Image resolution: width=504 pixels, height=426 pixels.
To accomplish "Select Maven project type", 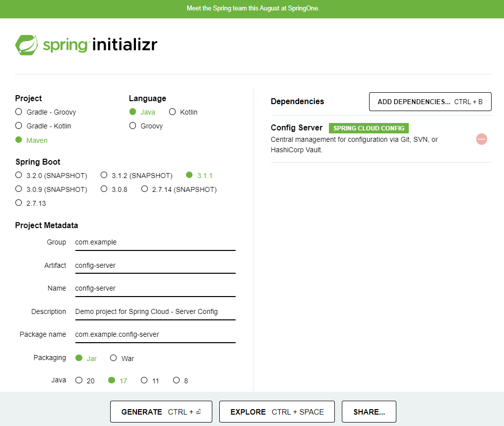I will (31, 140).
